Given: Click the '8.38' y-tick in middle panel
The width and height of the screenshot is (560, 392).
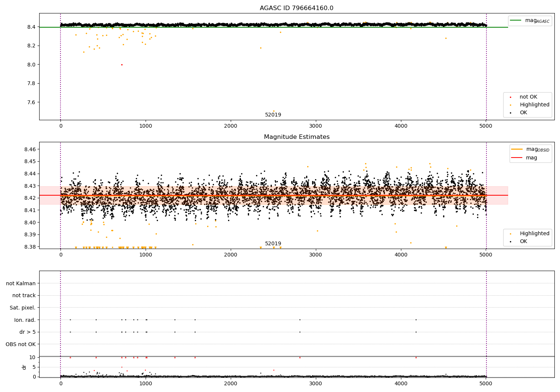Looking at the screenshot, I should point(29,247).
